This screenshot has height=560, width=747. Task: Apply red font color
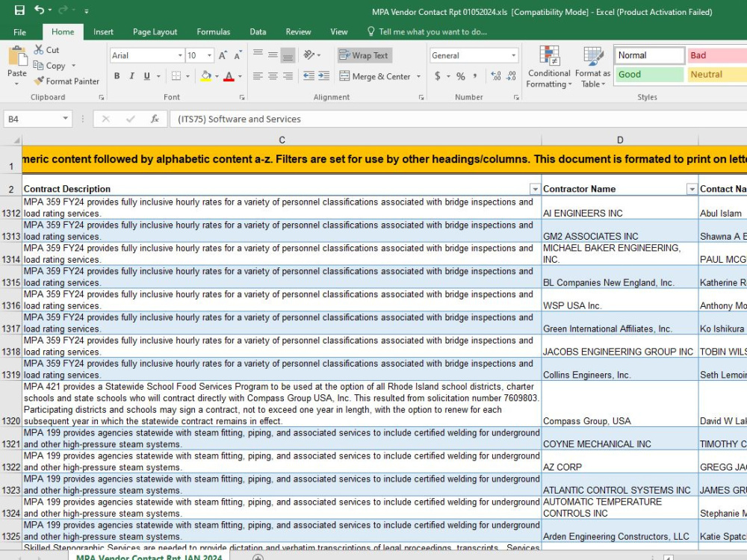click(x=229, y=76)
